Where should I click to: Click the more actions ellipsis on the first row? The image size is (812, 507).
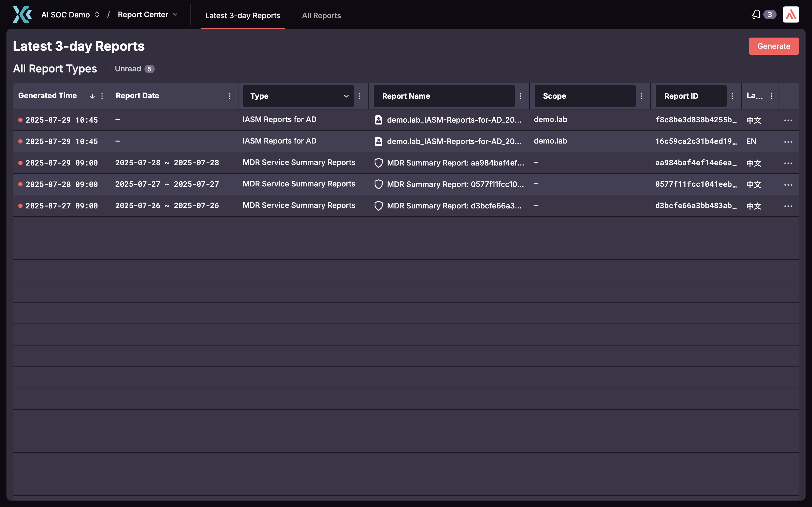pos(788,120)
